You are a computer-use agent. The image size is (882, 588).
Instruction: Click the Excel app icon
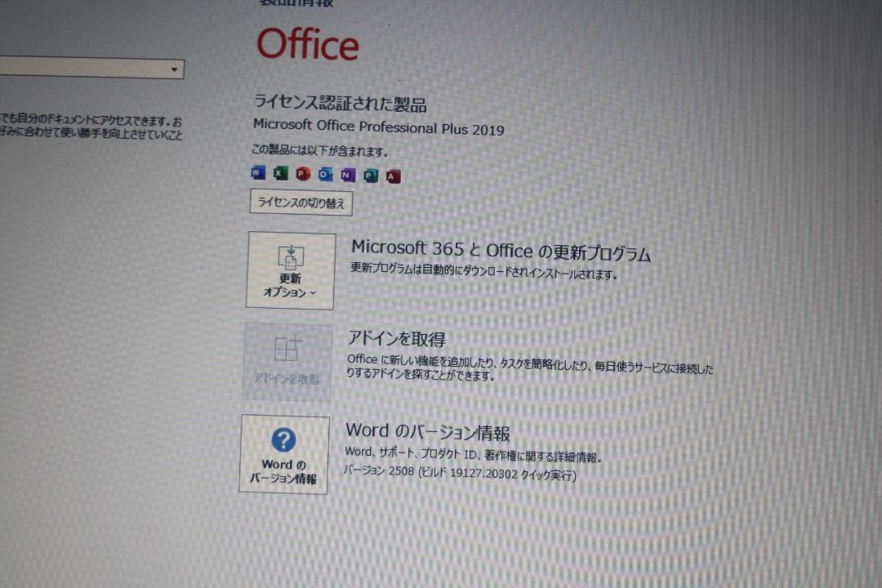(280, 173)
